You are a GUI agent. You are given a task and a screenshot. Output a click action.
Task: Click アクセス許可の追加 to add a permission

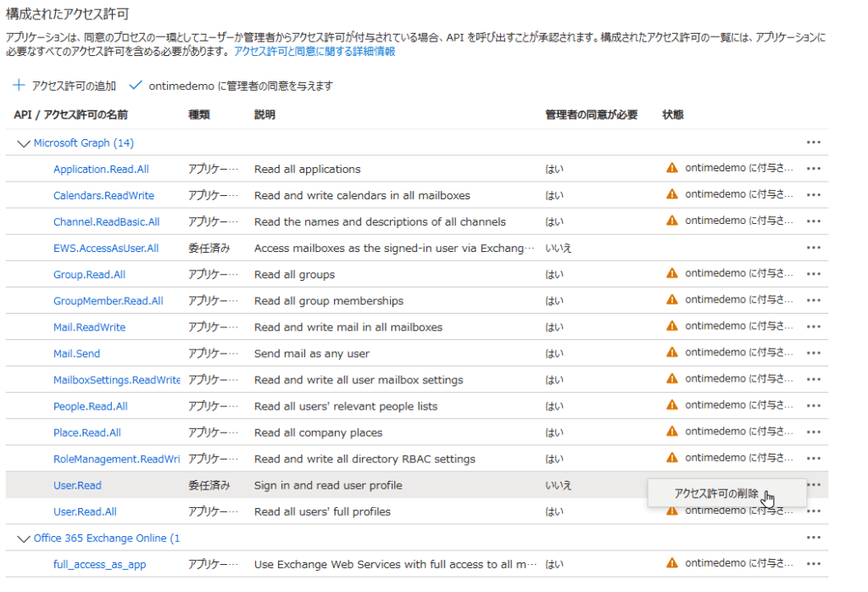point(74,86)
